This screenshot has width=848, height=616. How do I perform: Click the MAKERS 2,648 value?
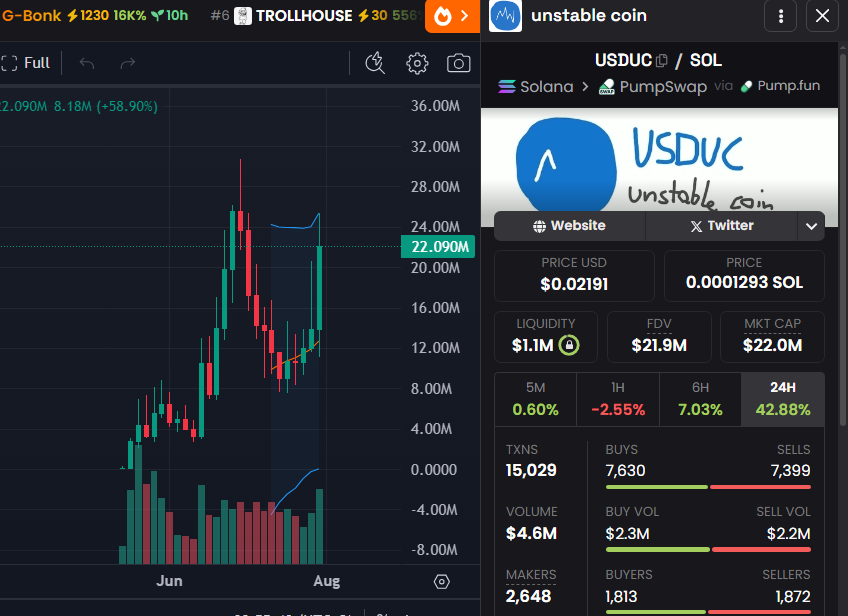coord(528,596)
